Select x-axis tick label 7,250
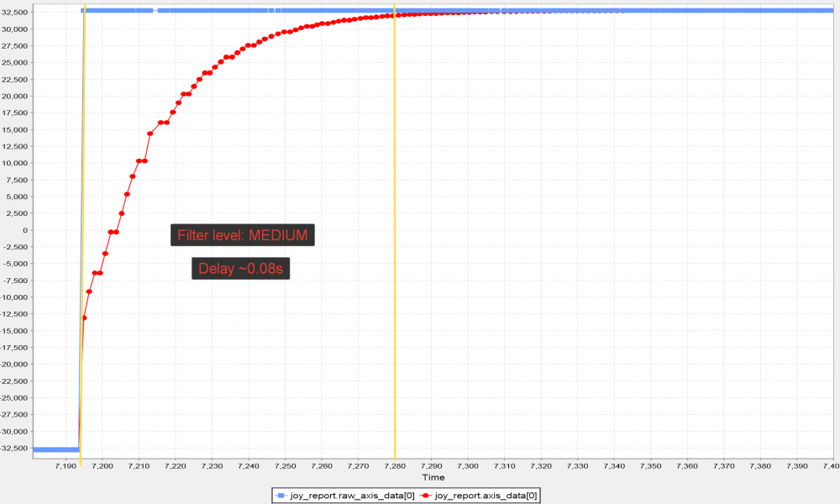Screen dimensions: 840x504 click(285, 466)
